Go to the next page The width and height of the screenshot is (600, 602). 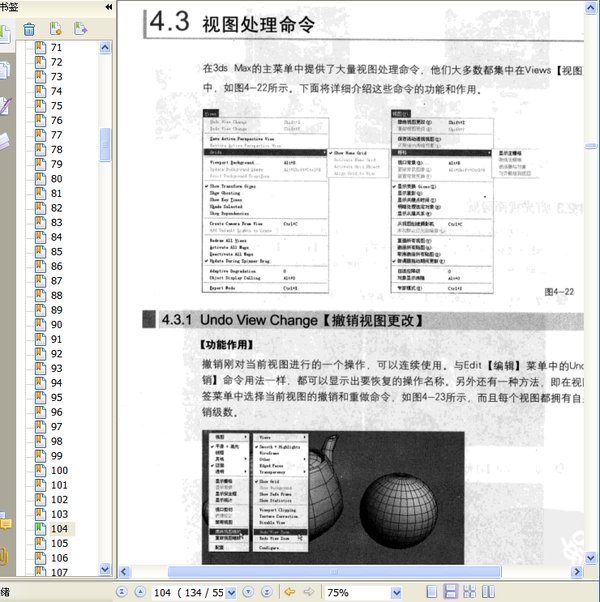(x=248, y=592)
